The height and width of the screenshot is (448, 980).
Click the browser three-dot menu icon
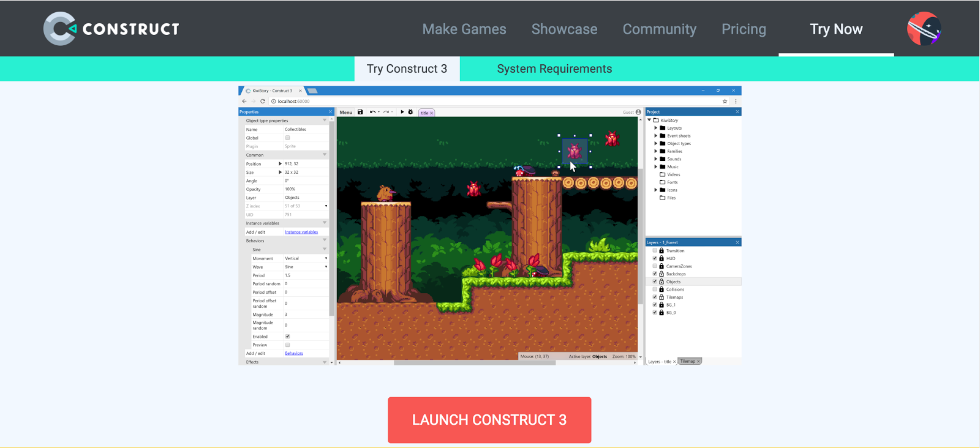pos(736,101)
